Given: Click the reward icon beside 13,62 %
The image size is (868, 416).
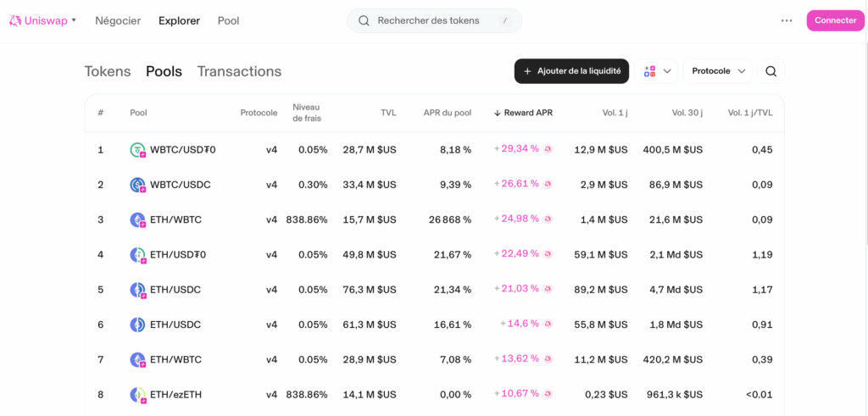Looking at the screenshot, I should (x=548, y=359).
